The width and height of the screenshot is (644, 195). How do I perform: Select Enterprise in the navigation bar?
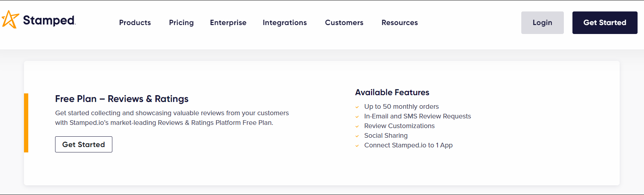pyautogui.click(x=228, y=23)
